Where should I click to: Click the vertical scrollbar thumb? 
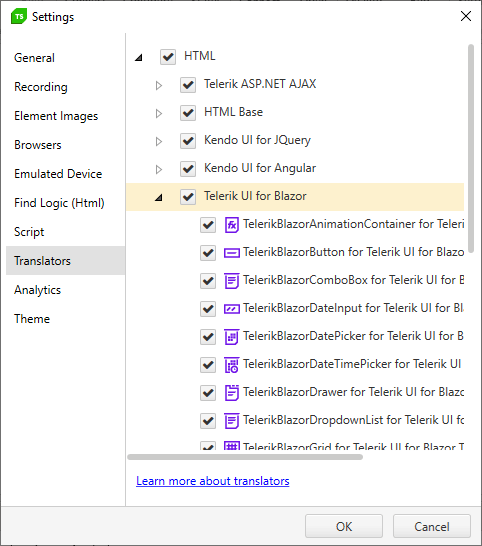(471, 148)
